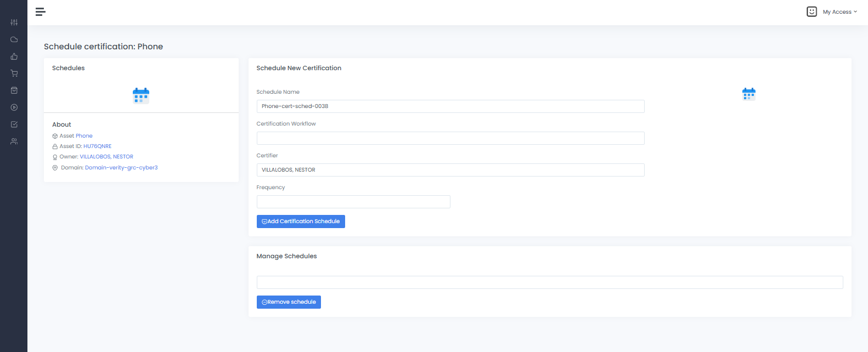This screenshot has height=352, width=868.
Task: Open the Asset Phone link
Action: coord(84,136)
